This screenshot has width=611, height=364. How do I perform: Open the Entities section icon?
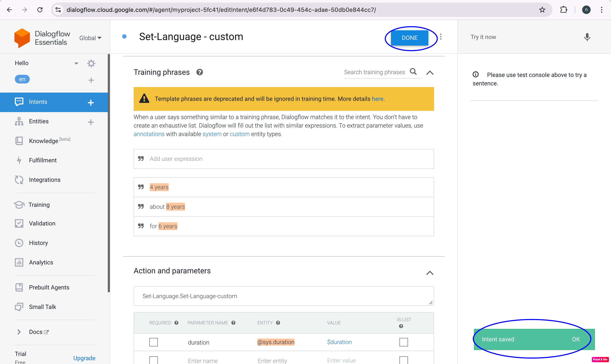[19, 121]
